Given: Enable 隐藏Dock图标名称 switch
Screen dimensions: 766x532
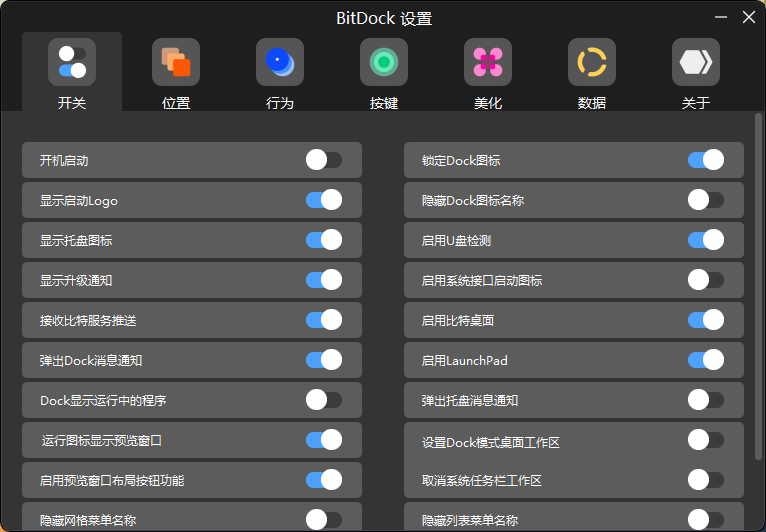Looking at the screenshot, I should [706, 200].
